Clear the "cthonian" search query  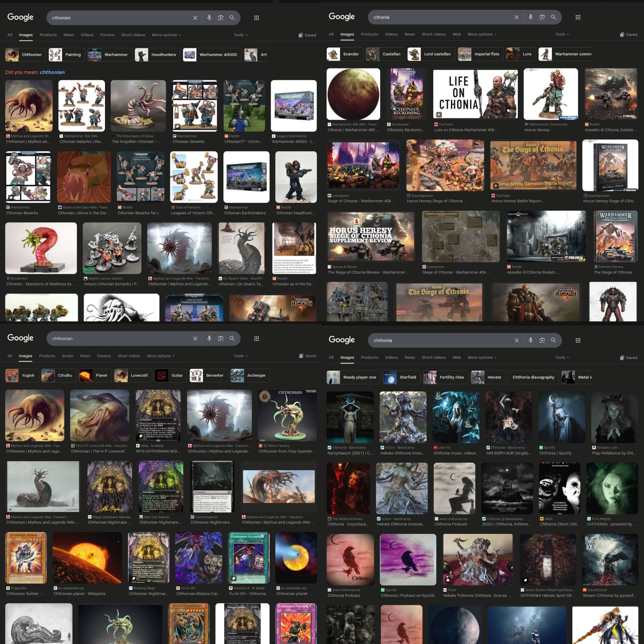click(195, 18)
